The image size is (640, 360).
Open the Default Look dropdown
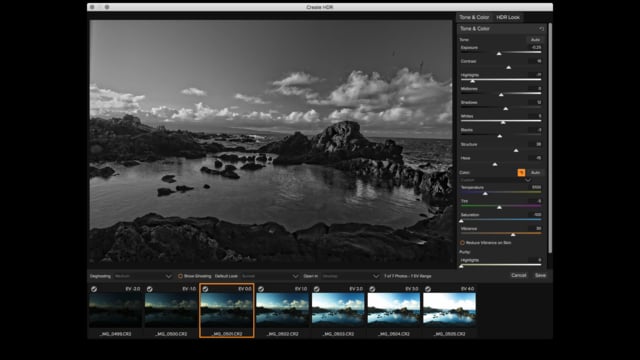tap(270, 276)
